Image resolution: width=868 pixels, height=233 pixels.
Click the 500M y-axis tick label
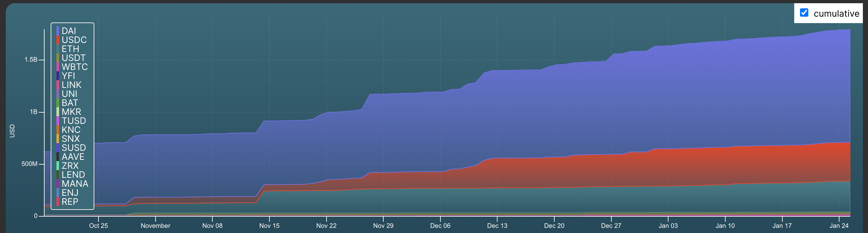coord(29,164)
